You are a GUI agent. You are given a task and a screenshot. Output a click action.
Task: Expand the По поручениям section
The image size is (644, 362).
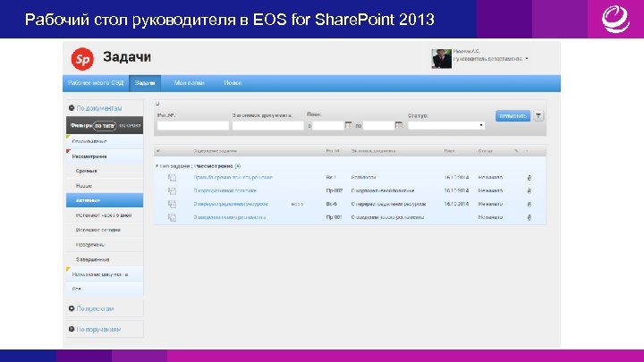pos(72,329)
